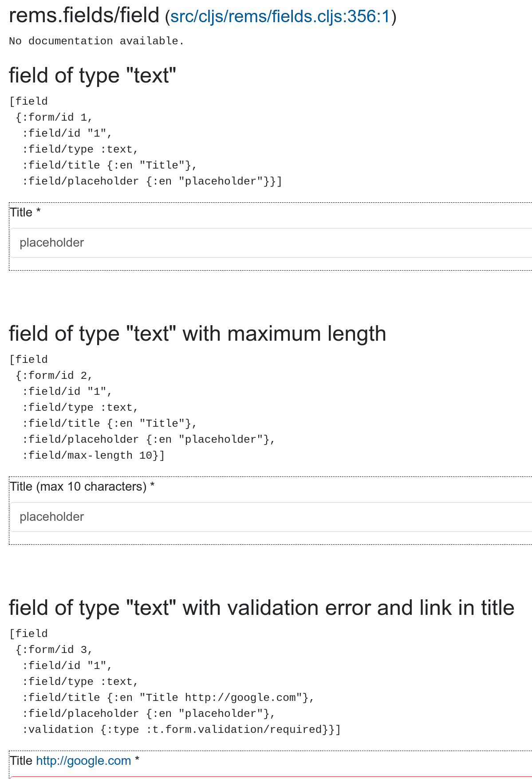The height and width of the screenshot is (779, 532).
Task: Click the "rems.fields/field" page heading
Action: coord(84,16)
